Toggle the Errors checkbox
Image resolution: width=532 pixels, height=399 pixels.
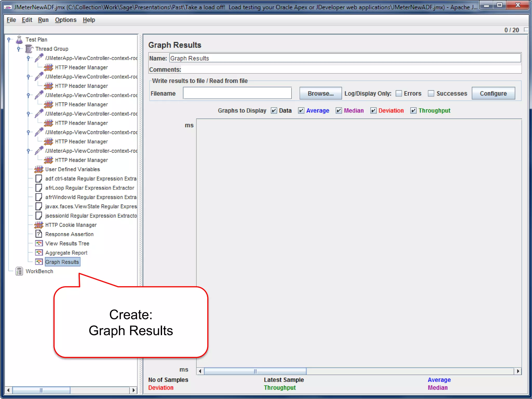pos(399,94)
